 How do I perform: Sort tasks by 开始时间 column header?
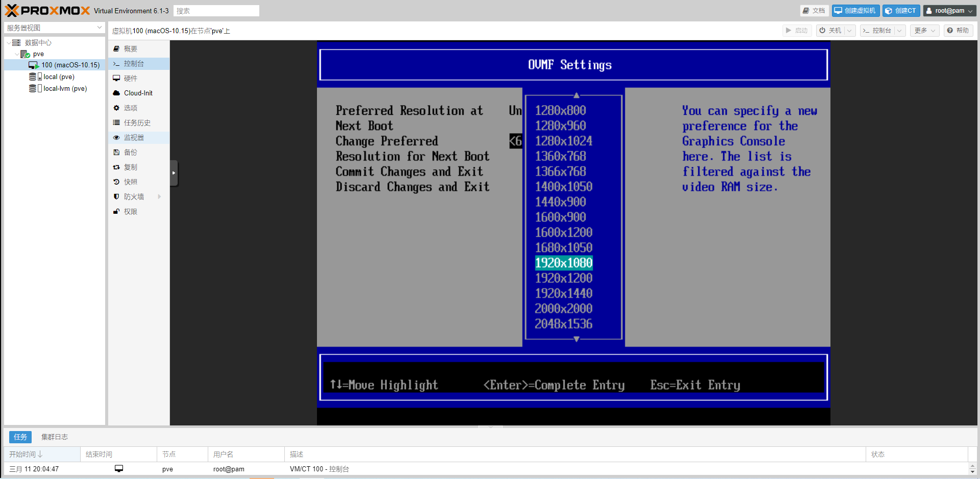[26, 455]
